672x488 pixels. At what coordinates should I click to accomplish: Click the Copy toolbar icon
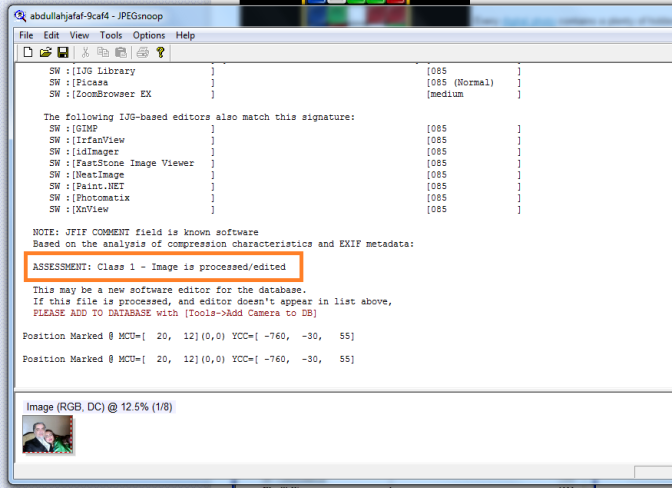tap(103, 52)
